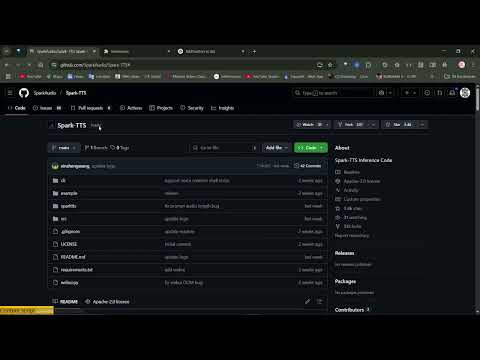Click the latest commit author avatar
This screenshot has height=360, width=480.
[55, 166]
